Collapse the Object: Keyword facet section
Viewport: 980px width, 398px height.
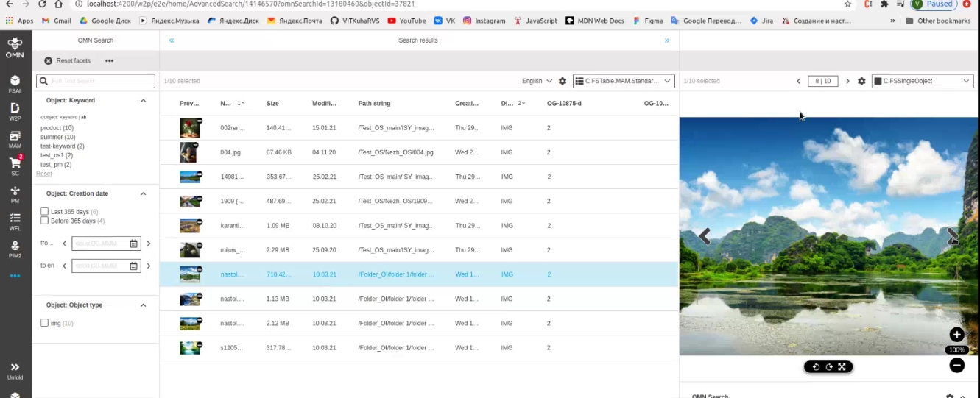coord(143,101)
